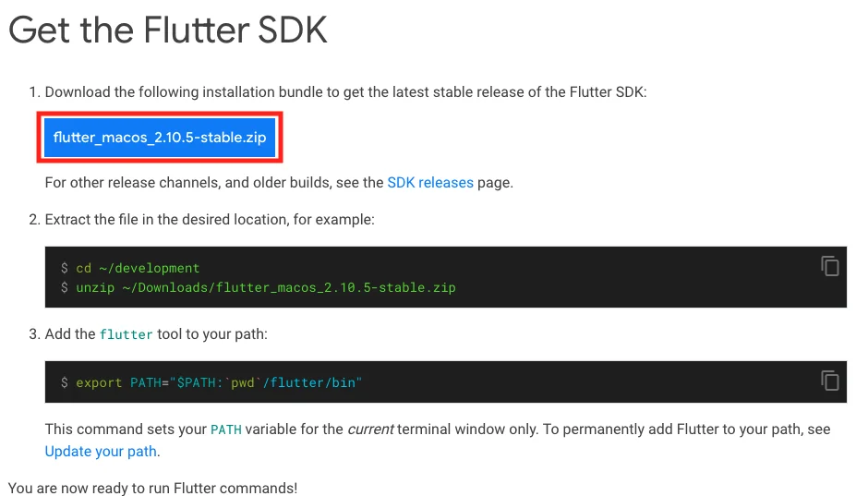Screen dimensions: 868x496
Task: Copy the export PATH command
Action: [830, 381]
